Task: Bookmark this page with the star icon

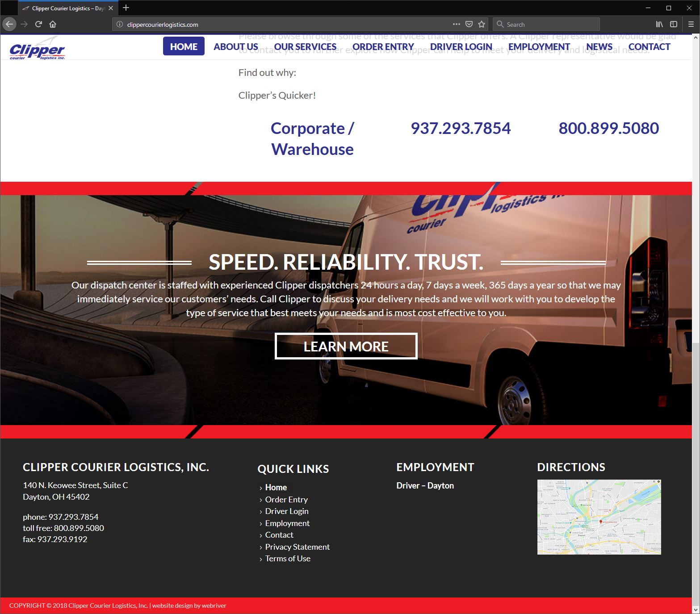Action: (x=482, y=24)
